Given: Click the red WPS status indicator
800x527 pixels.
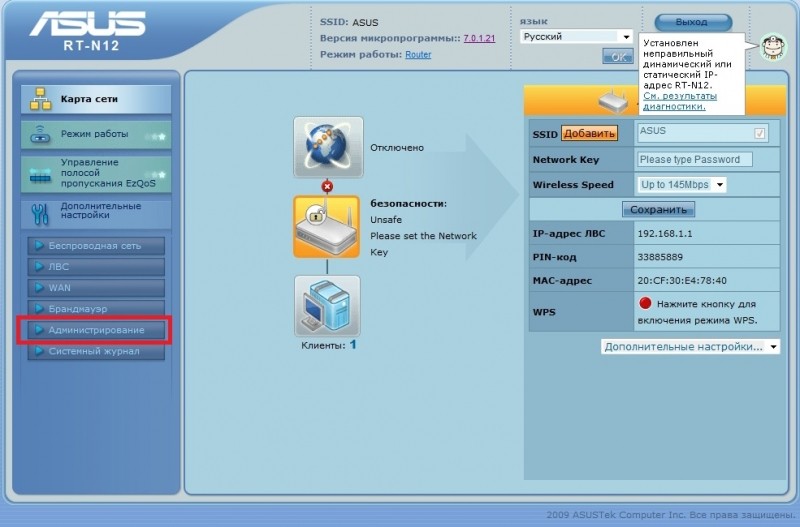Looking at the screenshot, I should click(645, 303).
